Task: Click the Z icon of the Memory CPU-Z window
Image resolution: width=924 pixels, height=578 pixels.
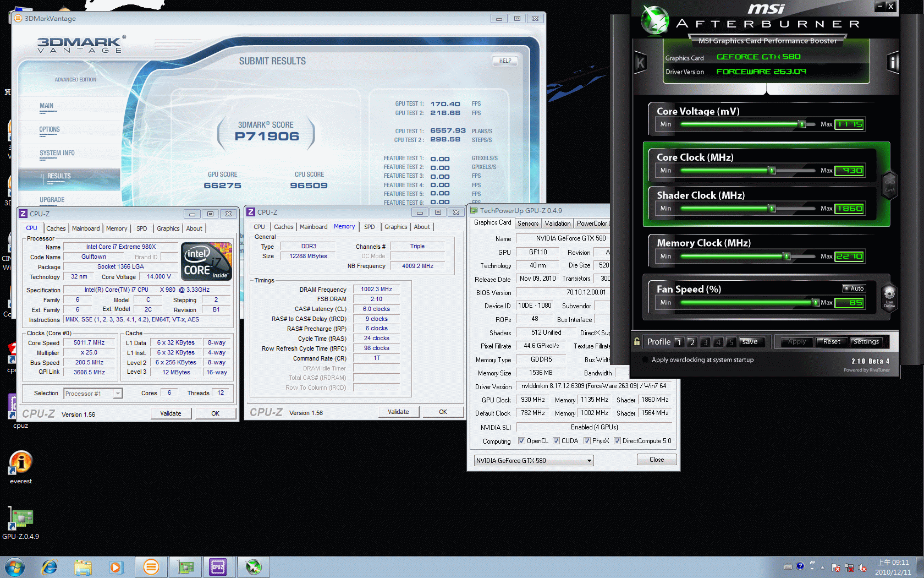Action: tap(251, 212)
